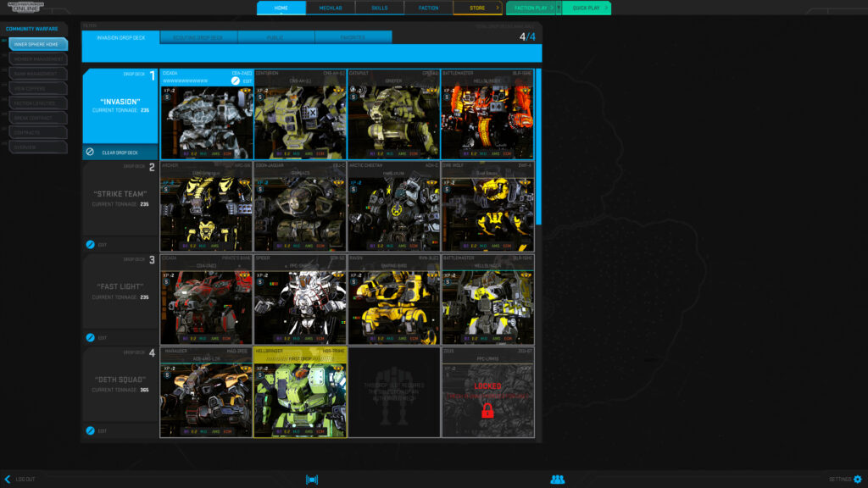868x488 pixels.
Task: Select the Arctic Cheetah mech thumbnail
Action: pyautogui.click(x=393, y=214)
